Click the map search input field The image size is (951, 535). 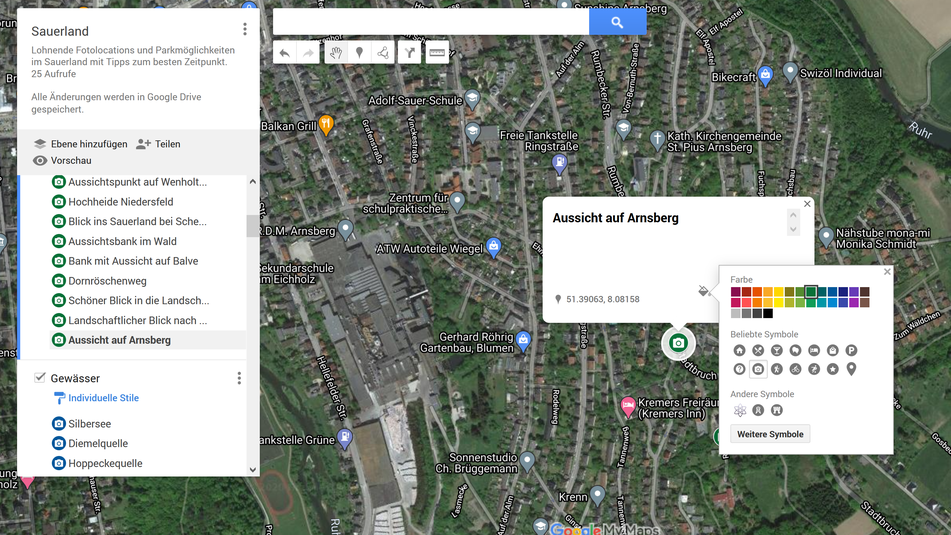(x=431, y=22)
